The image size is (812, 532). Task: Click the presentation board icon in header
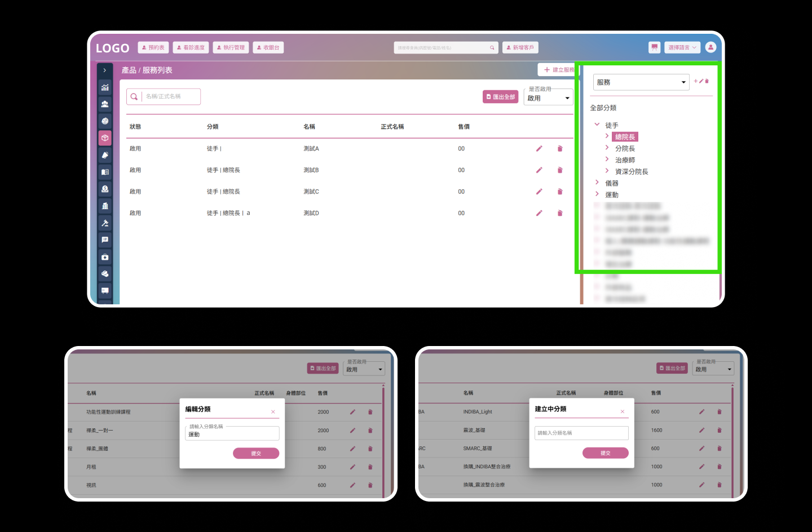(654, 47)
